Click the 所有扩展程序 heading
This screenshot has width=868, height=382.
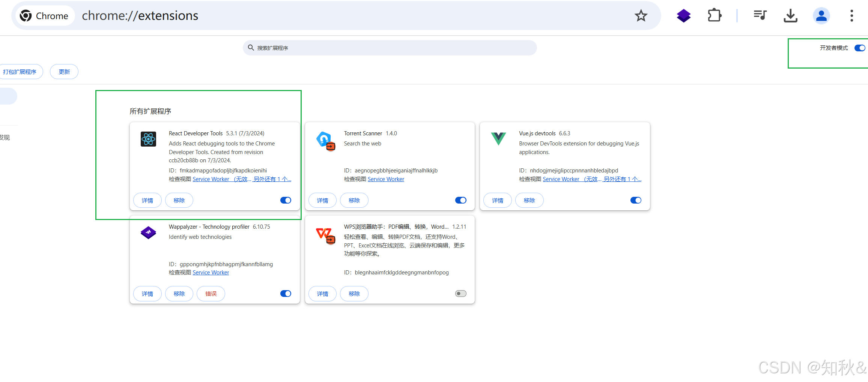[x=150, y=111]
